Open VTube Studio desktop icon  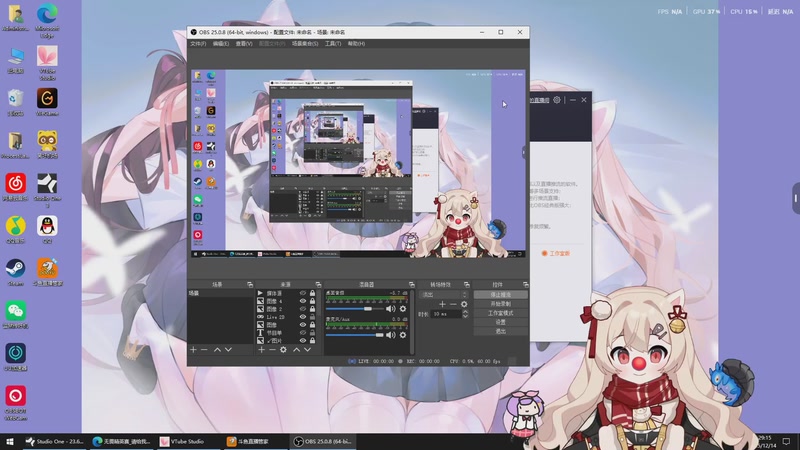(x=47, y=62)
